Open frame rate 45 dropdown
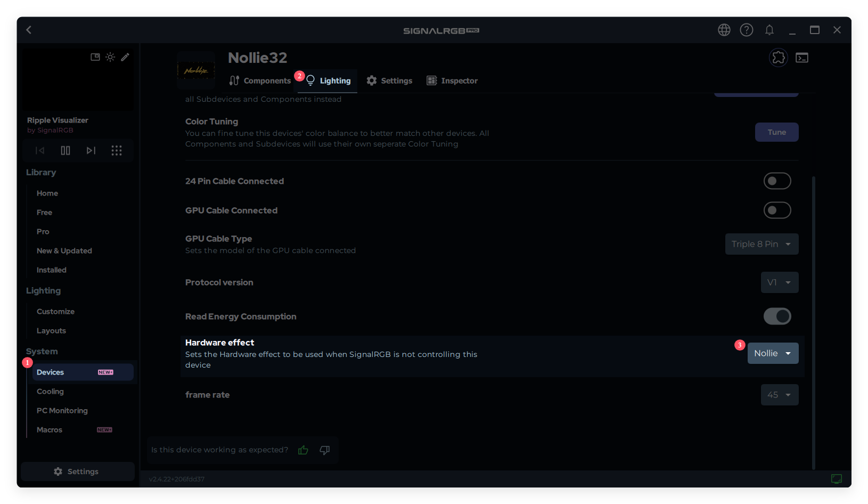 point(780,395)
